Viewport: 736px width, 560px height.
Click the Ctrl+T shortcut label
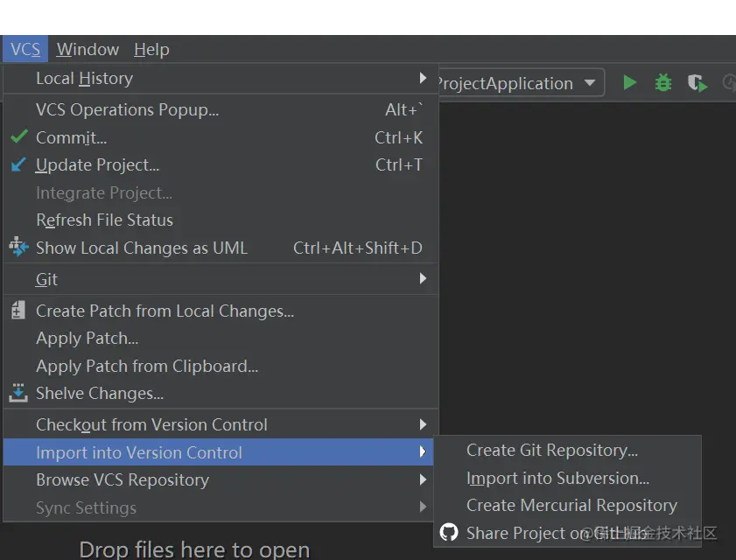tap(399, 164)
